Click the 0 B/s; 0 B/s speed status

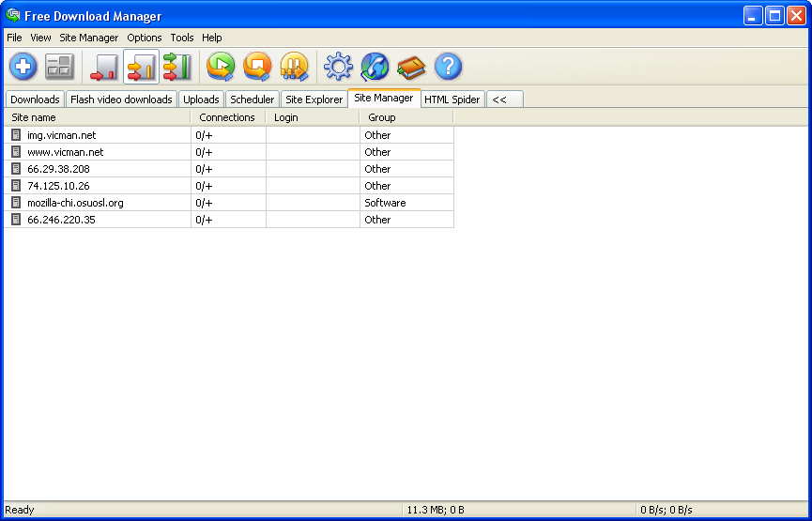[x=666, y=510]
